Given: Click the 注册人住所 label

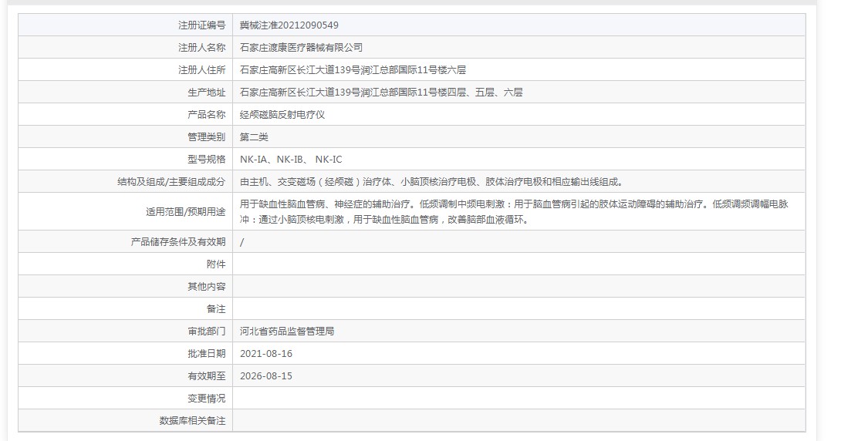Looking at the screenshot, I should 201,69.
